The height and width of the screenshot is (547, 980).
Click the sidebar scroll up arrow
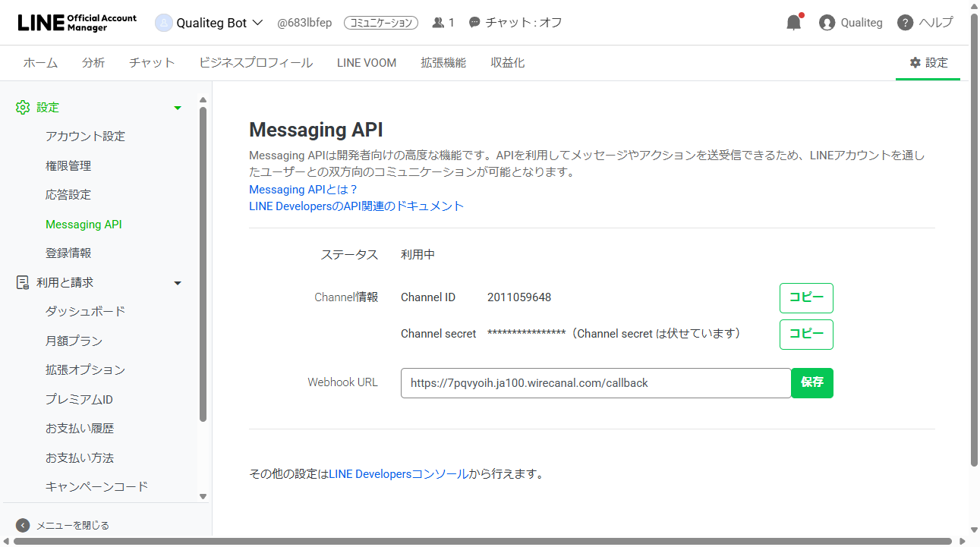pos(203,100)
